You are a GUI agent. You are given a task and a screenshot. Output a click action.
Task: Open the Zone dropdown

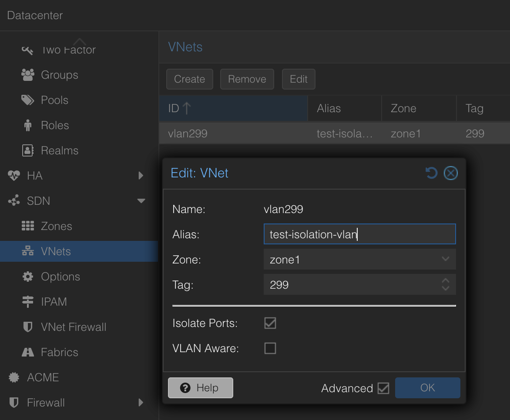coord(445,260)
